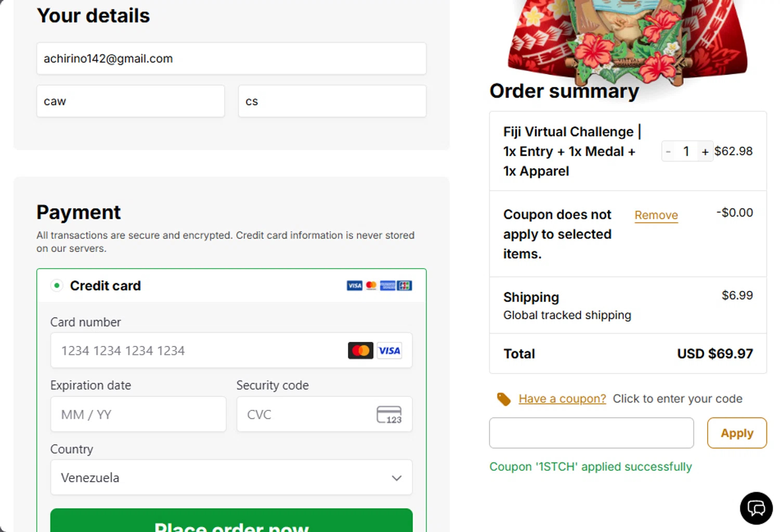Focus the Expiration date MM / YY field

138,415
